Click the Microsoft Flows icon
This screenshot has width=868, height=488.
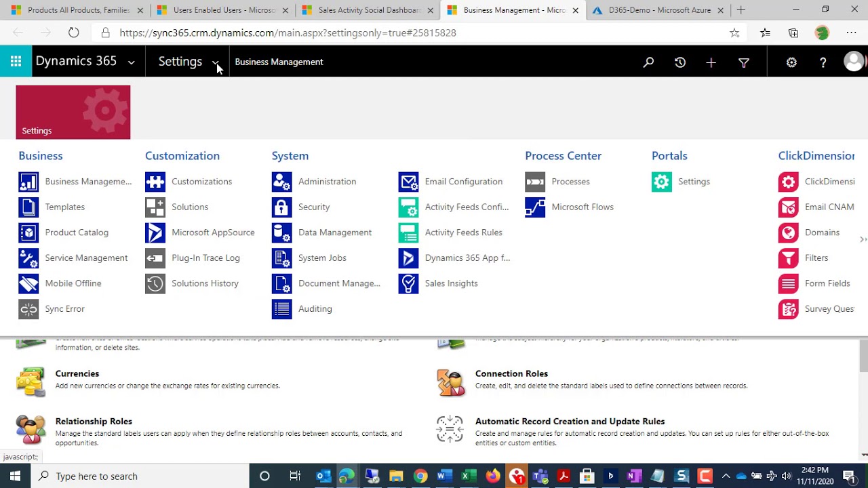click(535, 207)
